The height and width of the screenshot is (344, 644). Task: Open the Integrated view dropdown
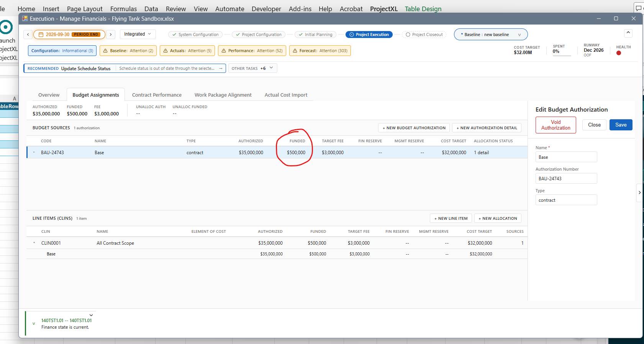(x=138, y=34)
